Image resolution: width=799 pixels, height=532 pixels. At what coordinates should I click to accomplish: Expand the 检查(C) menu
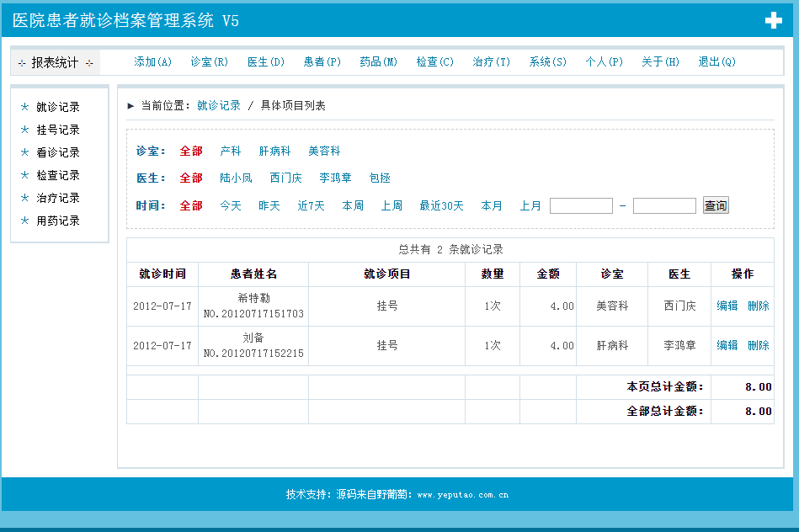pyautogui.click(x=434, y=62)
